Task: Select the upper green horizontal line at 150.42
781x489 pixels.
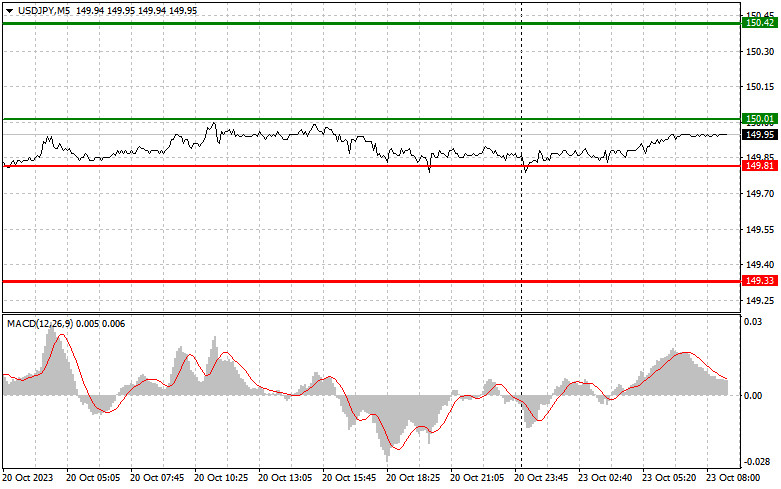Action: (x=372, y=23)
